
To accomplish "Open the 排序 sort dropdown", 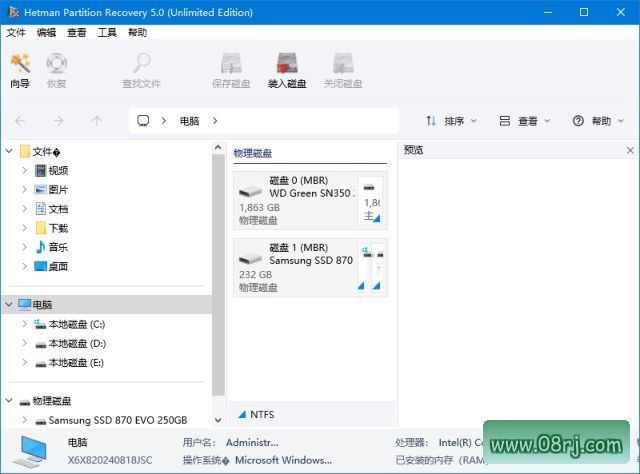I will click(x=451, y=121).
